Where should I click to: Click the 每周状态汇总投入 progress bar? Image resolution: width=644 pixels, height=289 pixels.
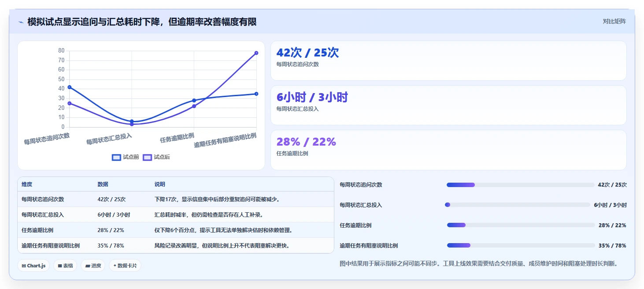pos(518,205)
